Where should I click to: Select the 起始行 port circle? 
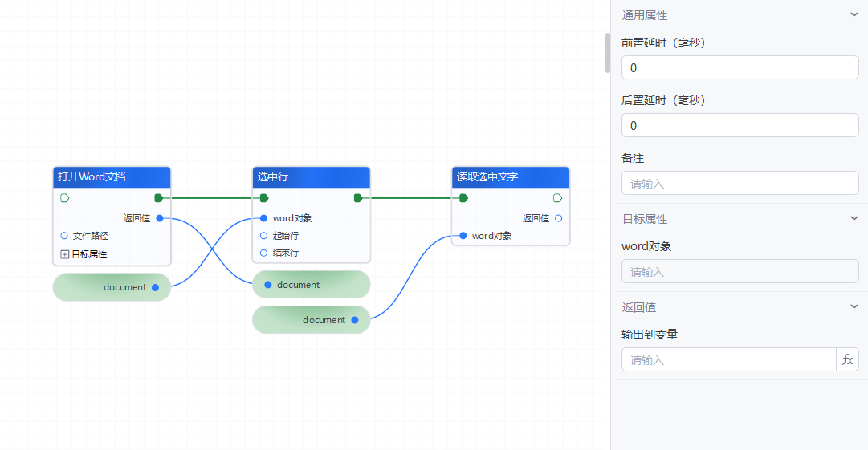pos(263,236)
